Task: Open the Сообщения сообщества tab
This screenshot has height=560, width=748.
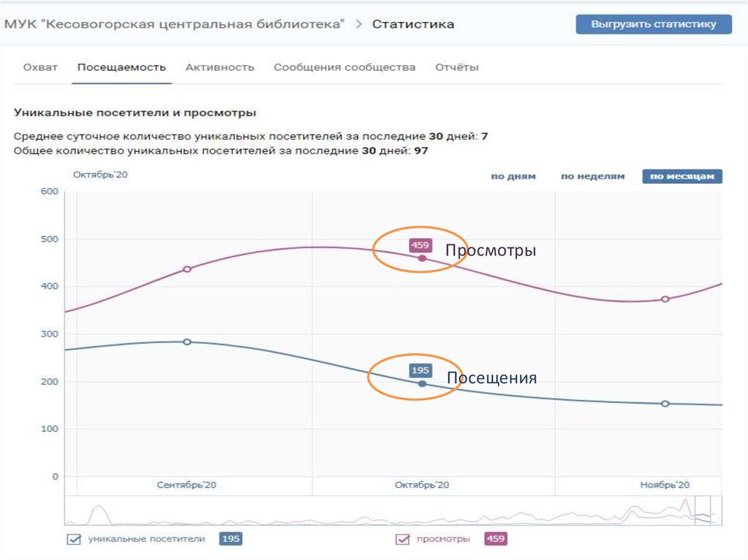Action: tap(345, 67)
